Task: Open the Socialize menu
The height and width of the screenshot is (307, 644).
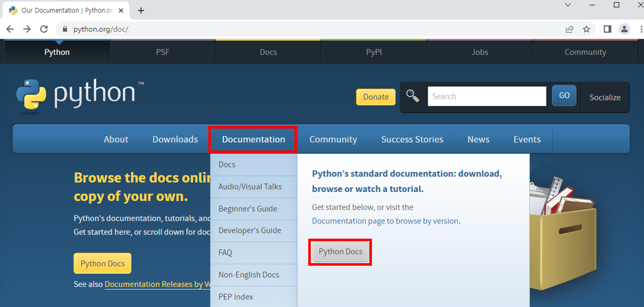Action: tap(605, 98)
